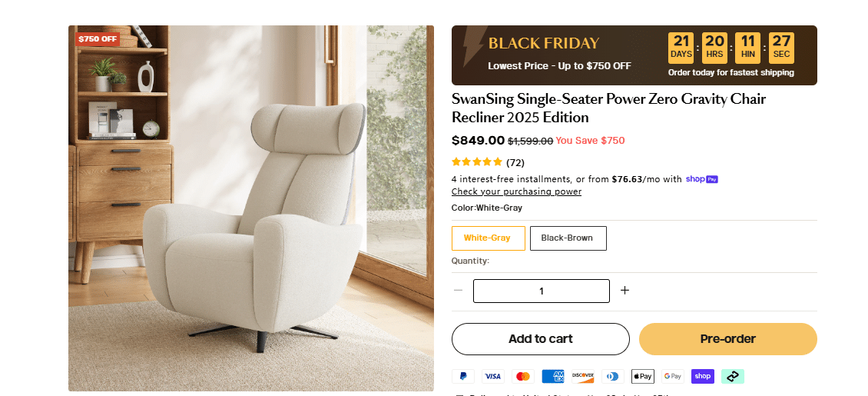Click the purple Shop Pay icon below buttons

(x=703, y=376)
